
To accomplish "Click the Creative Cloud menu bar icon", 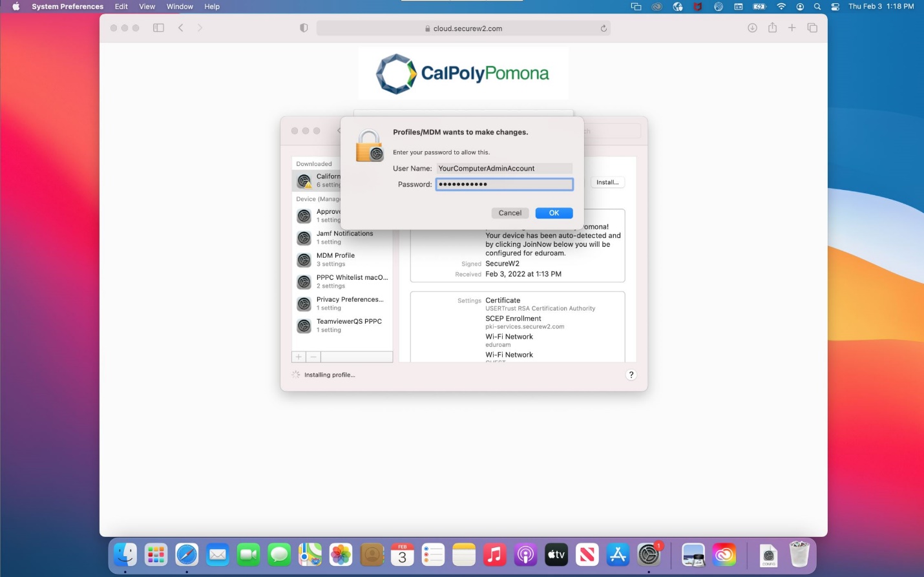I will coord(657,6).
